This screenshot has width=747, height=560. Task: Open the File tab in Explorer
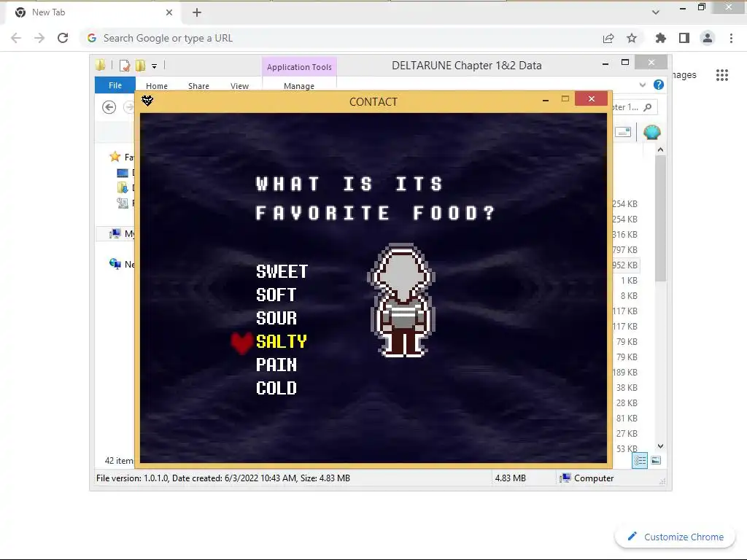pos(115,85)
